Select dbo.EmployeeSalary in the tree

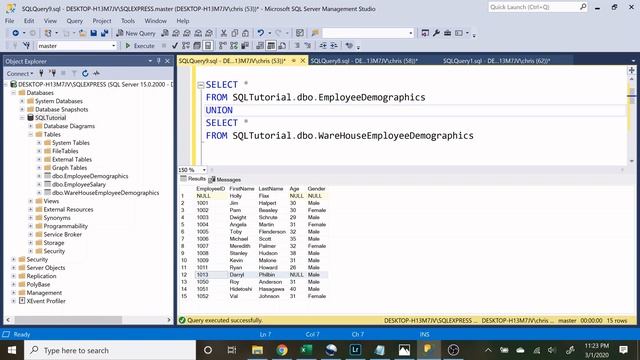coord(79,184)
